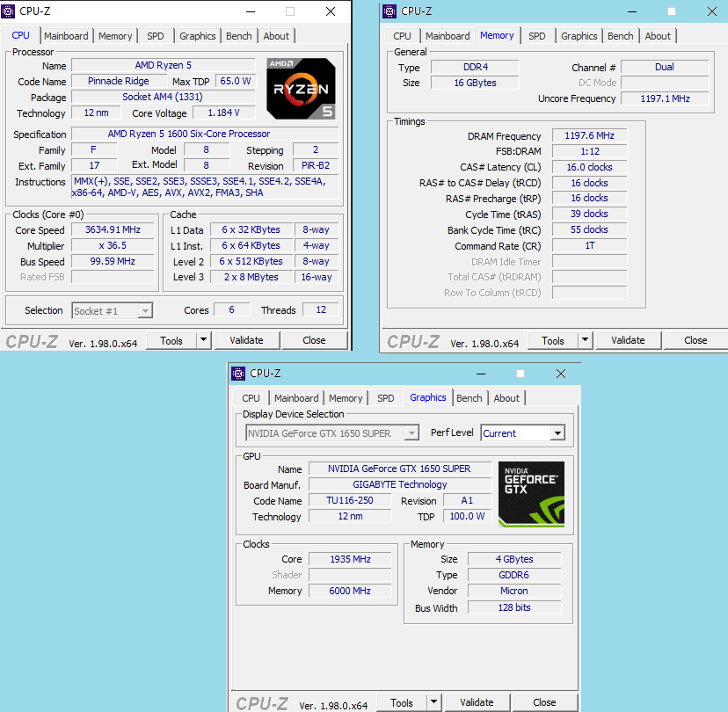Select the CPU tab in CPU window
The image size is (728, 712).
click(20, 35)
